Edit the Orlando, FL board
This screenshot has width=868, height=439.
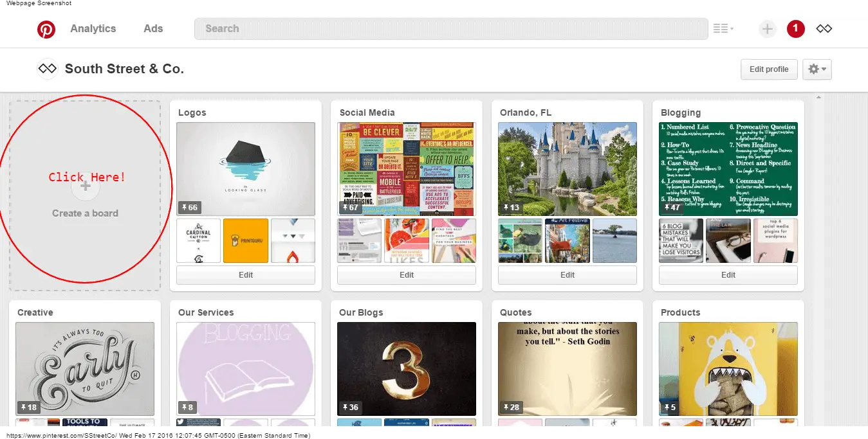click(568, 274)
